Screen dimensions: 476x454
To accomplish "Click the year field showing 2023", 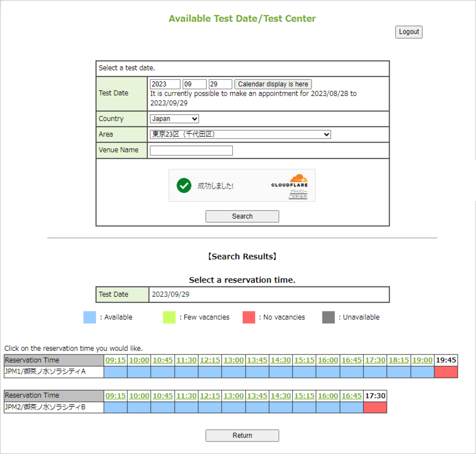I will pyautogui.click(x=165, y=84).
